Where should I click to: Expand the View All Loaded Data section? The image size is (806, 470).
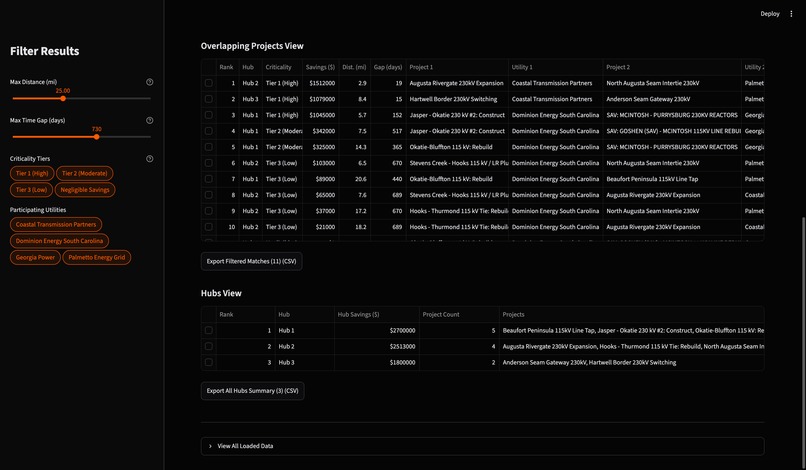click(x=482, y=446)
